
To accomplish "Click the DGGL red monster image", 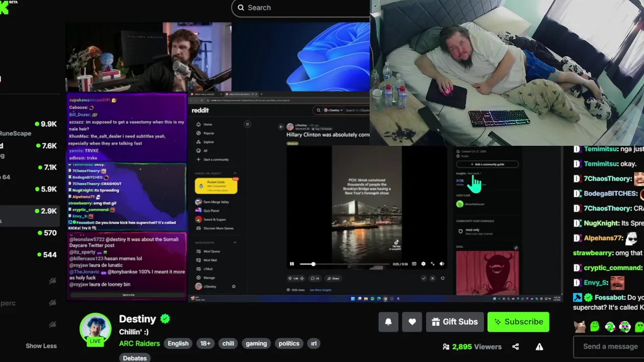I will (487, 273).
